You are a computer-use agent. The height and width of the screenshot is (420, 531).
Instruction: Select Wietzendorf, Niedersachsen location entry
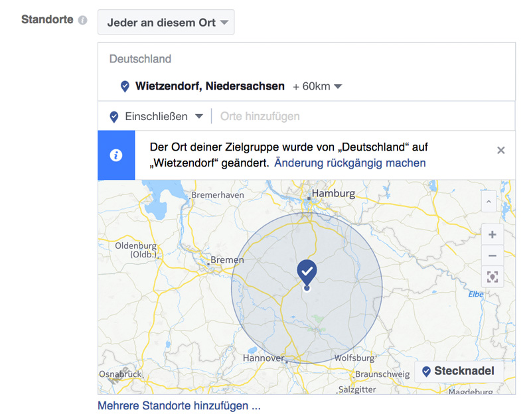point(210,86)
